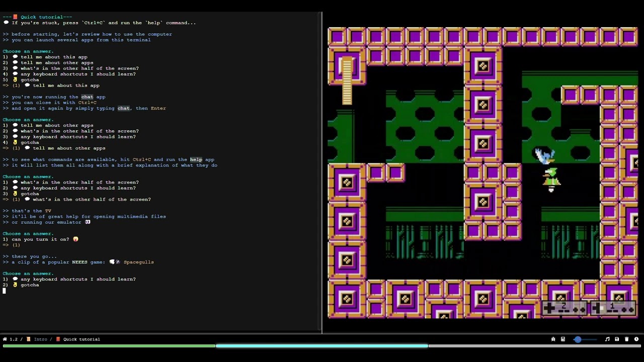The image size is (644, 362).
Task: Click the home icon in the breadcrumb bar
Action: point(5,339)
